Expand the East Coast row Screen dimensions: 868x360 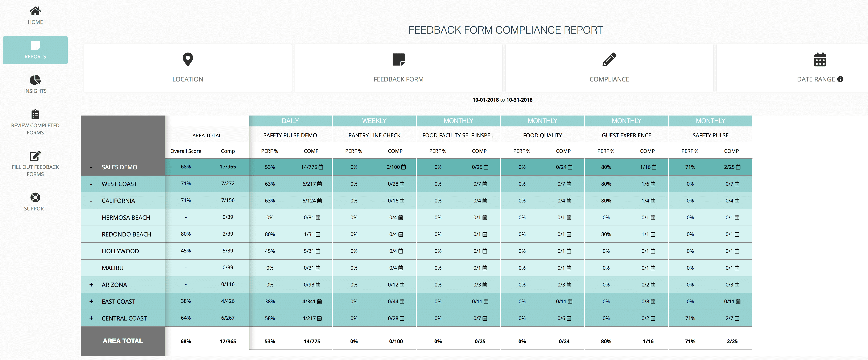(x=91, y=302)
